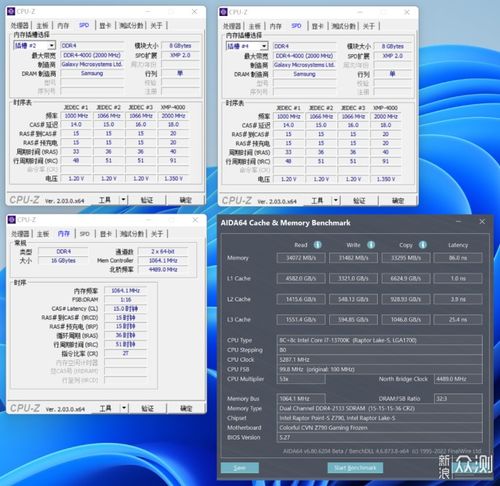Open 显卡 tab in slot #4 window

317,26
